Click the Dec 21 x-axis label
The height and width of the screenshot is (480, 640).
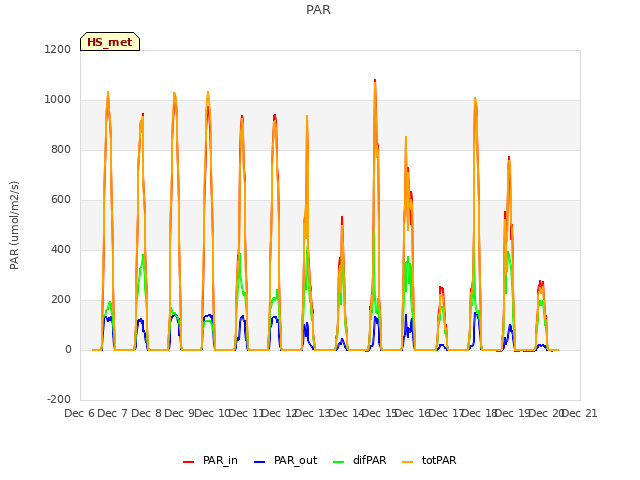(x=580, y=413)
